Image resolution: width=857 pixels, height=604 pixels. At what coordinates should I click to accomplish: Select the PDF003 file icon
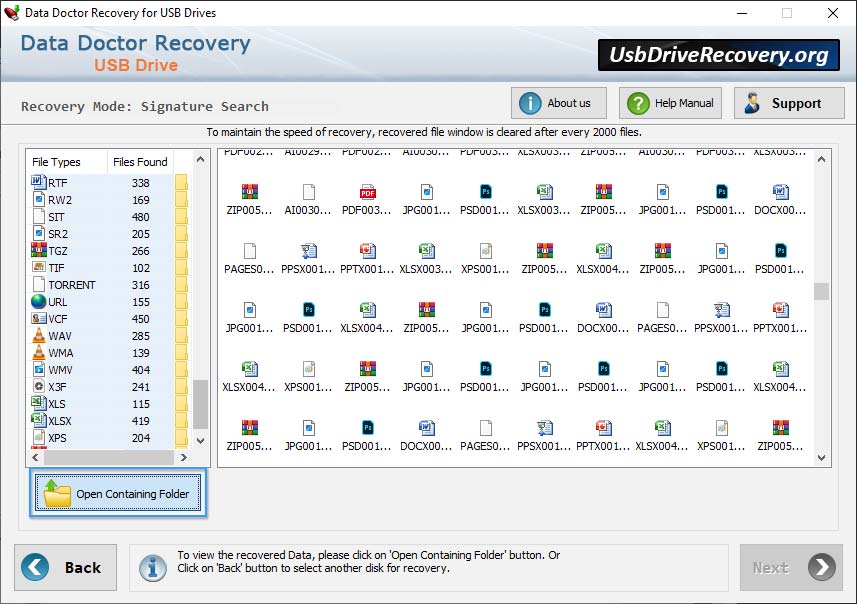[x=368, y=192]
